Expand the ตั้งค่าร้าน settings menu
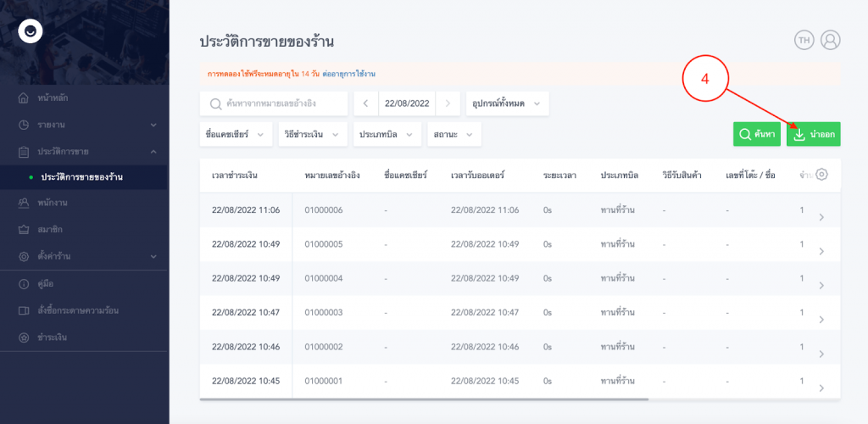868x424 pixels. click(85, 256)
